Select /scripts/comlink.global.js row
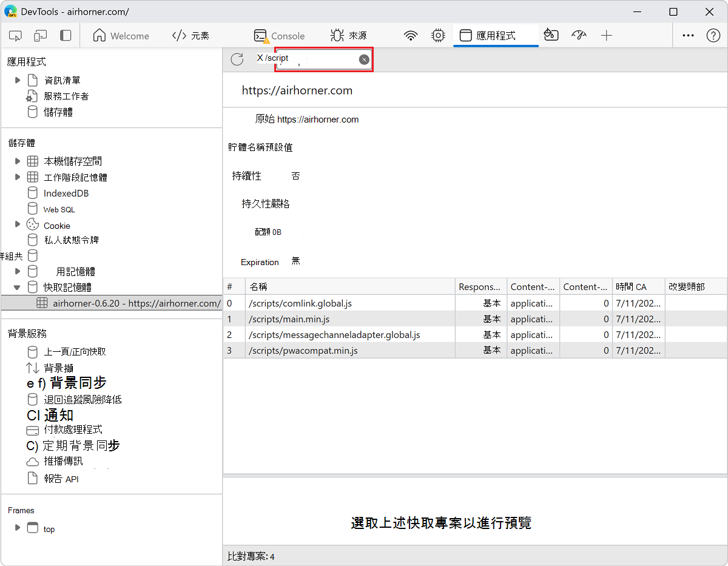The height and width of the screenshot is (566, 728). pyautogui.click(x=476, y=303)
